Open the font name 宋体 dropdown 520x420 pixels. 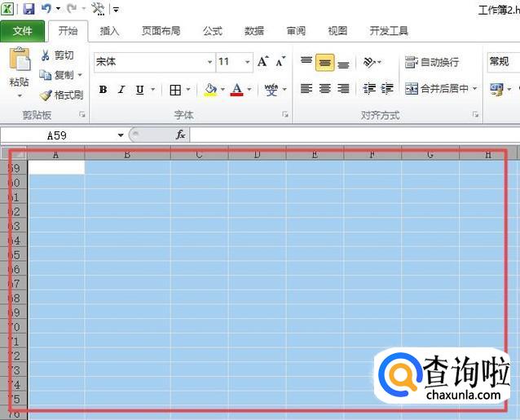[209, 62]
